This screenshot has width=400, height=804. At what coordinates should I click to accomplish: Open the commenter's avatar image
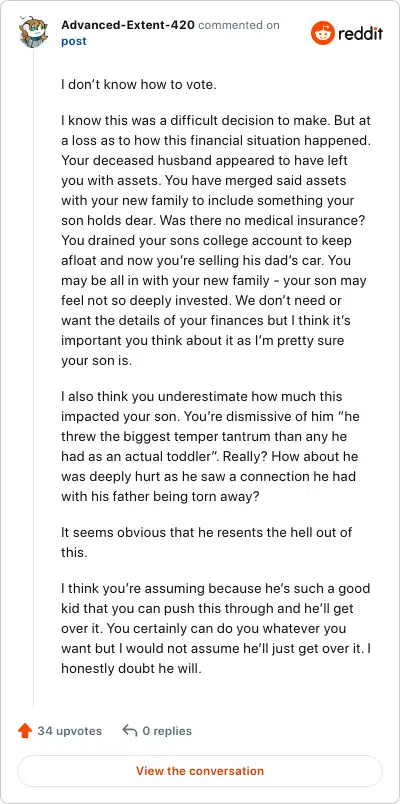(x=33, y=32)
